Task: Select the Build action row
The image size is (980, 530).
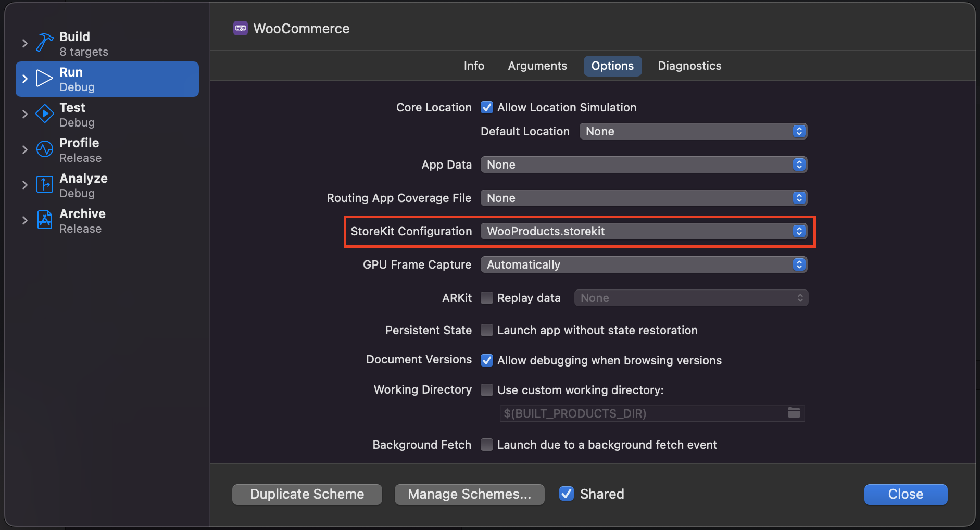Action: [107, 44]
